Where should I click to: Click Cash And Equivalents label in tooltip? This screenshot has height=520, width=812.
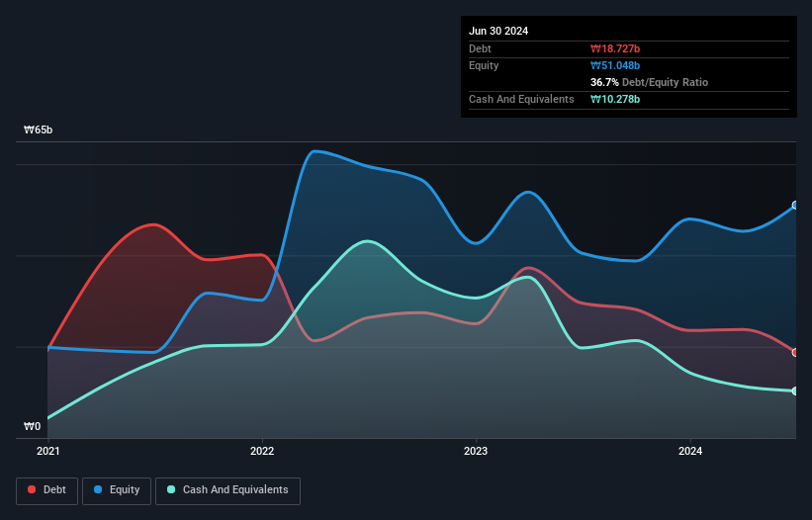coord(521,99)
